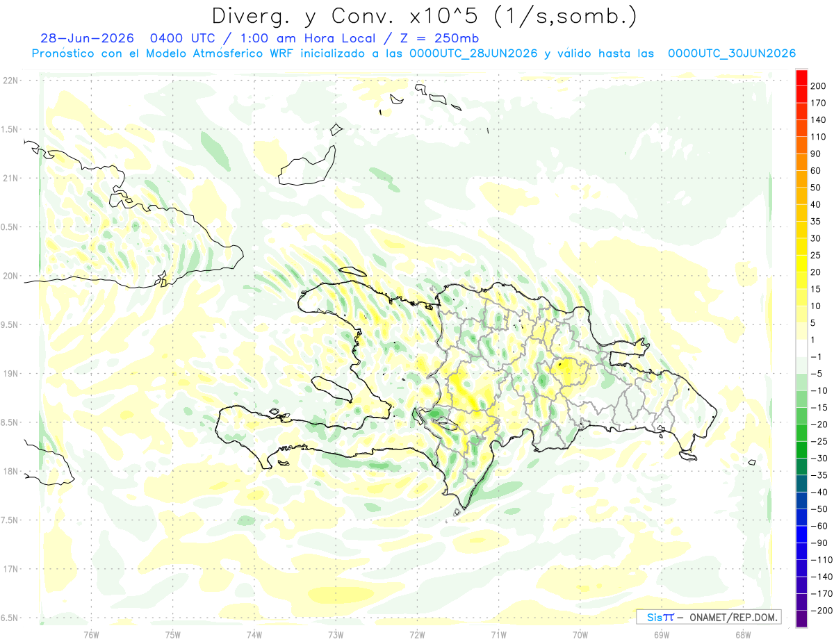
Task: Click the '17N' latitude axis label
Action: [x=10, y=569]
